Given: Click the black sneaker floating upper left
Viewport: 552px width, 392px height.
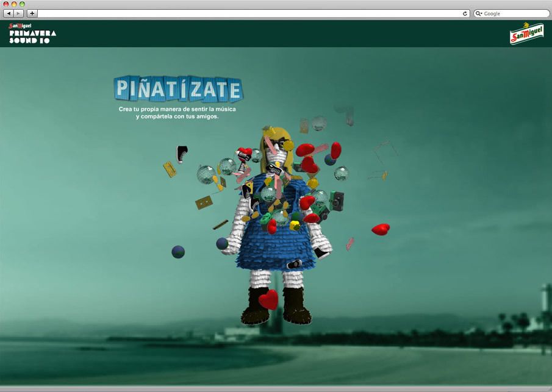Looking at the screenshot, I should pyautogui.click(x=181, y=154).
